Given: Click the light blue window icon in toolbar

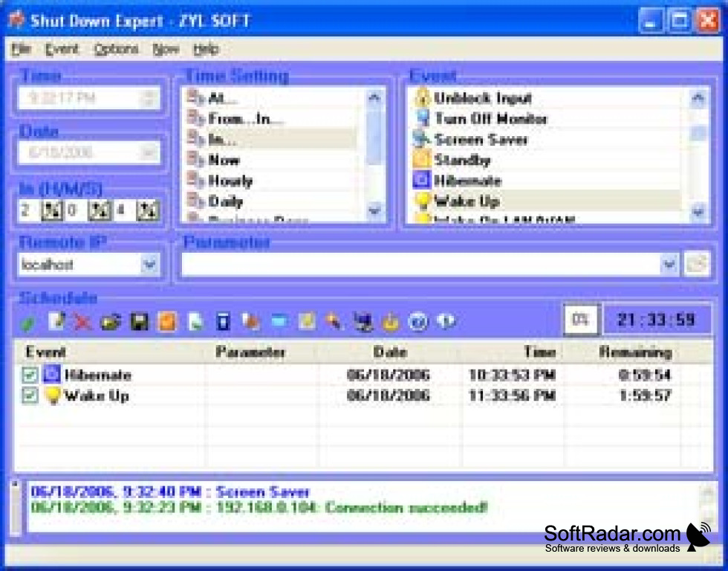Looking at the screenshot, I should point(279,321).
